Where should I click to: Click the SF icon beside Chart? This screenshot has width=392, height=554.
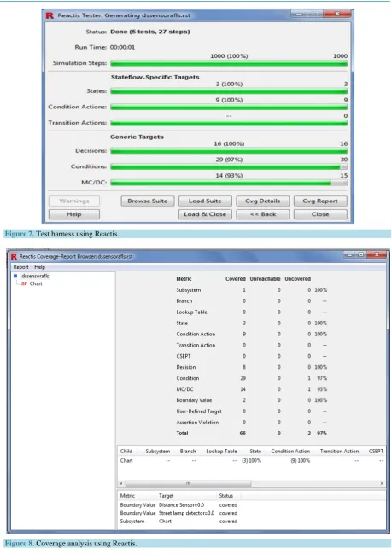point(24,283)
